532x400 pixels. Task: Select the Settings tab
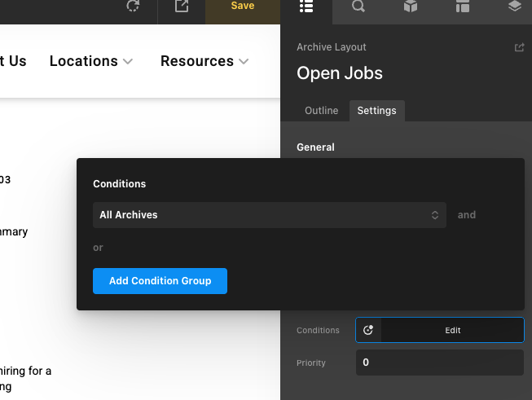(x=376, y=111)
